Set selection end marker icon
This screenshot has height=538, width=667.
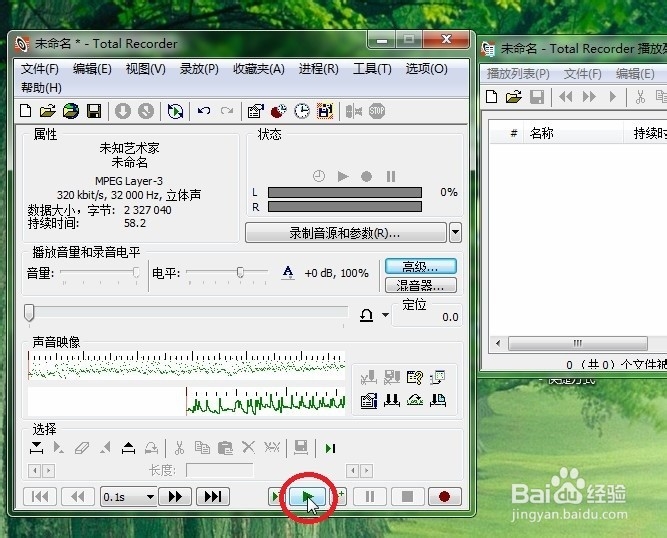point(128,448)
